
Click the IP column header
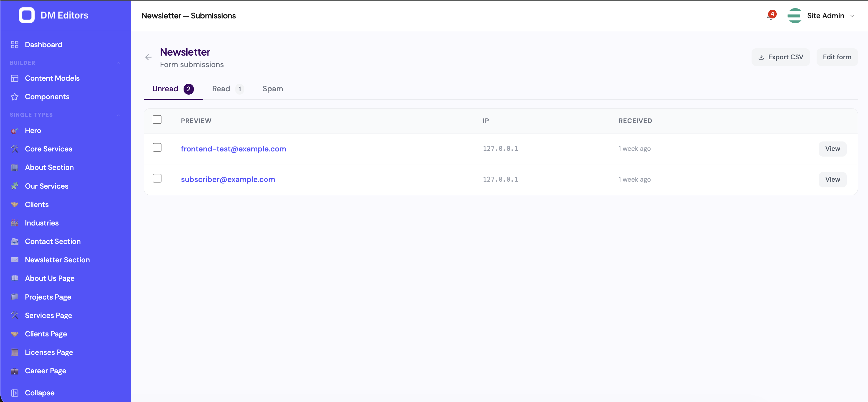pos(485,121)
